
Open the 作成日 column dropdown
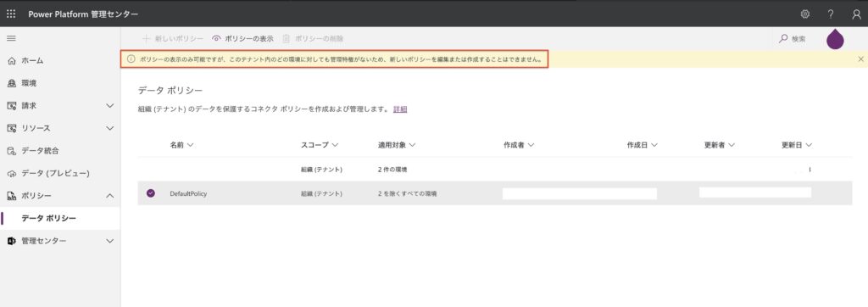(654, 145)
